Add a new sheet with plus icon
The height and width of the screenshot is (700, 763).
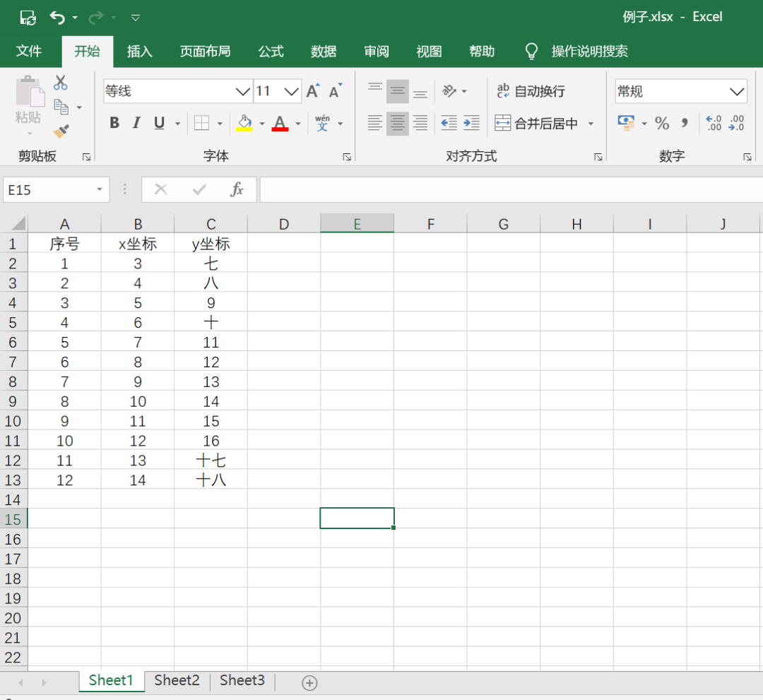[x=309, y=683]
